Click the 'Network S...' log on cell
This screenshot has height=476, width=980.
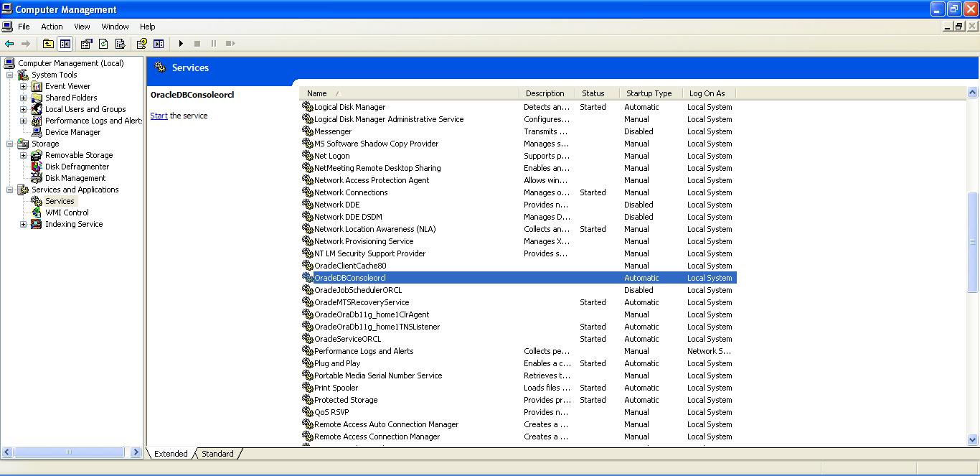710,351
